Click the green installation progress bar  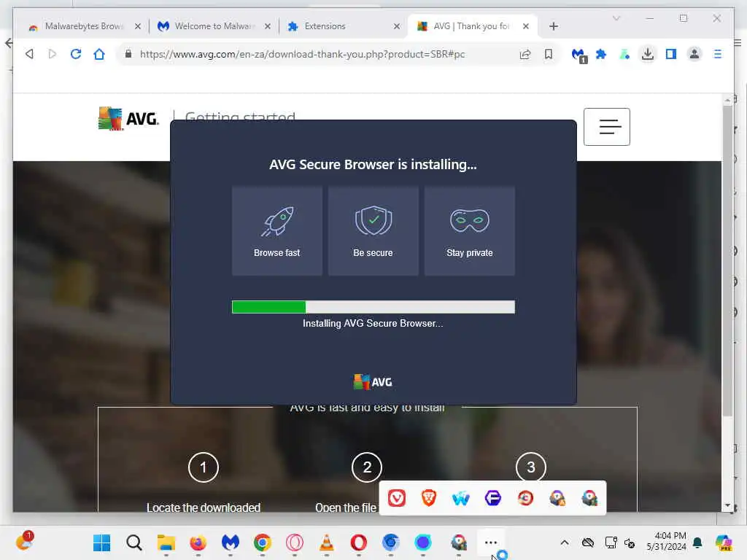[373, 307]
